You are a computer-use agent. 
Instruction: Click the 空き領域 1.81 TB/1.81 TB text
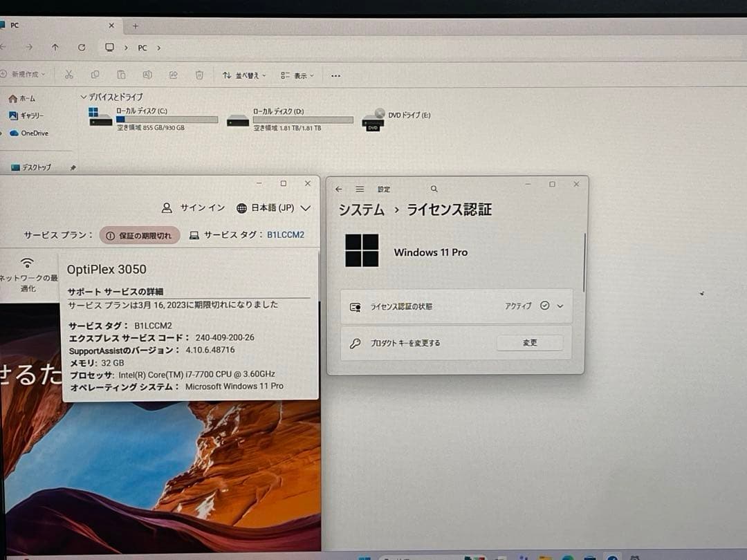pyautogui.click(x=287, y=129)
